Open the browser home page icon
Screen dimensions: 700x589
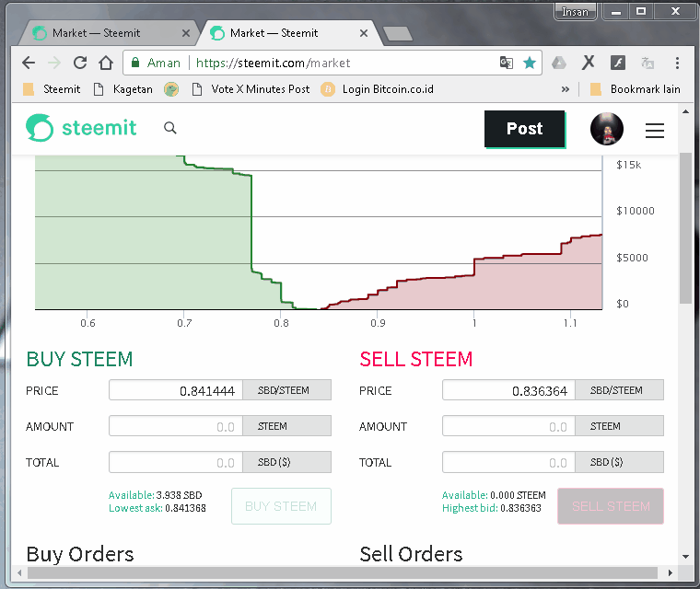click(x=106, y=63)
